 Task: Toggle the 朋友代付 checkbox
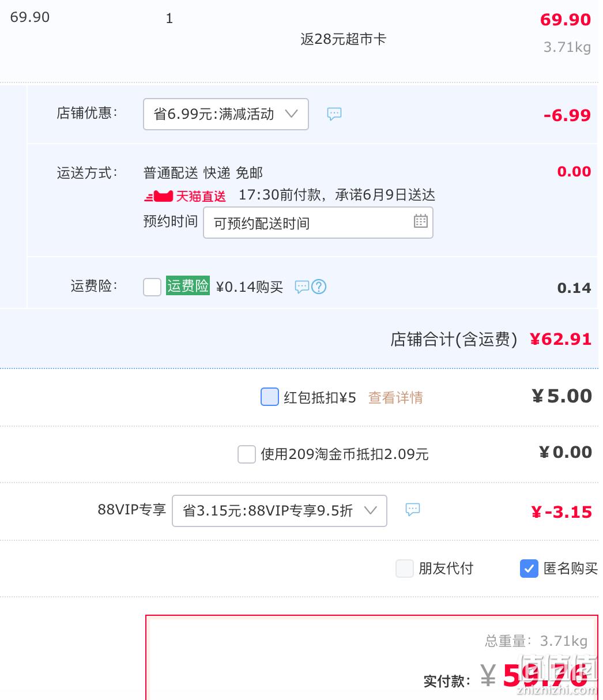pyautogui.click(x=405, y=569)
